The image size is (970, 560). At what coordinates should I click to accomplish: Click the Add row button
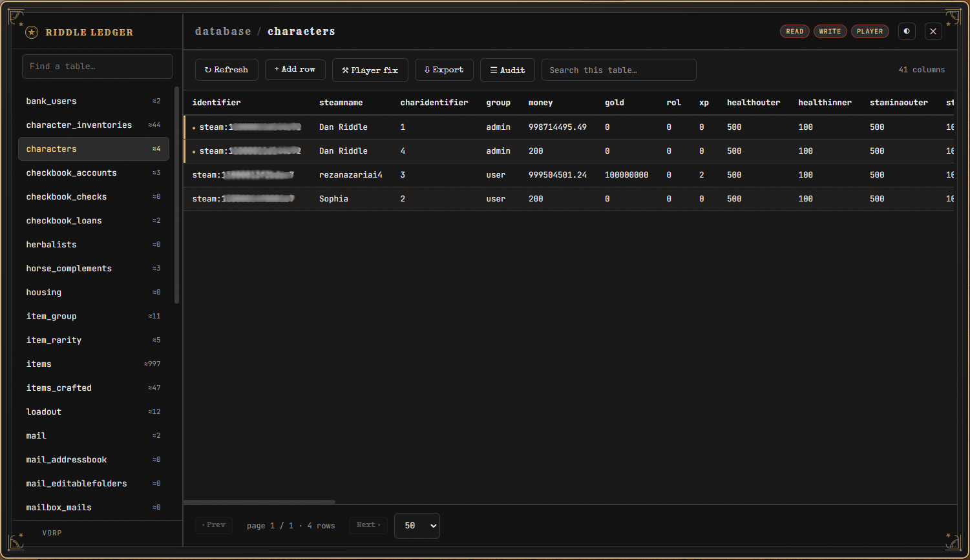click(295, 69)
